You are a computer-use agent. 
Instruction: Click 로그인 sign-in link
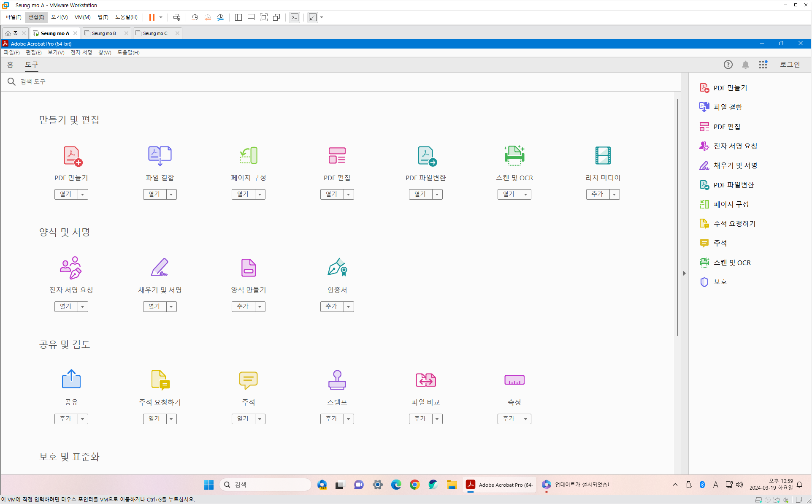tap(789, 65)
